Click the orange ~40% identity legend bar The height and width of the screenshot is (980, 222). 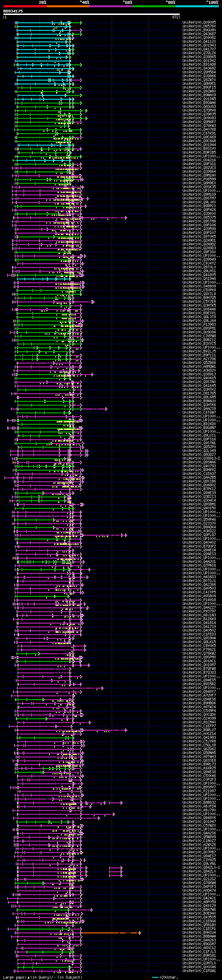(68, 6)
